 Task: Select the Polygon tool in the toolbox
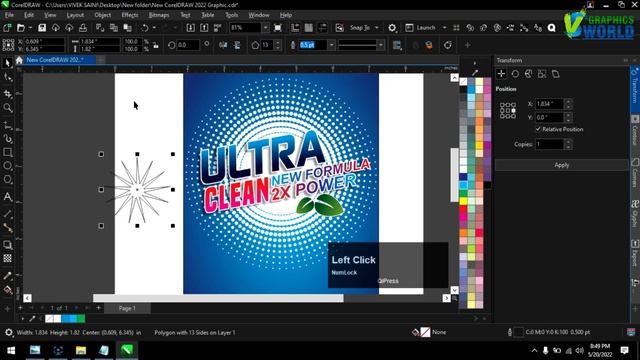[7, 180]
